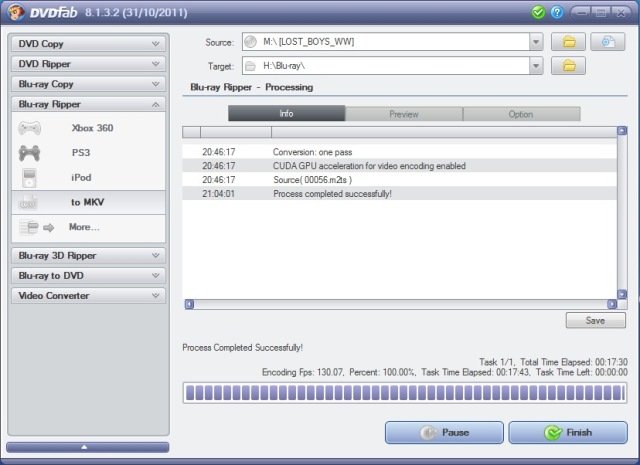
Task: Switch to the Preview tab
Action: (404, 114)
